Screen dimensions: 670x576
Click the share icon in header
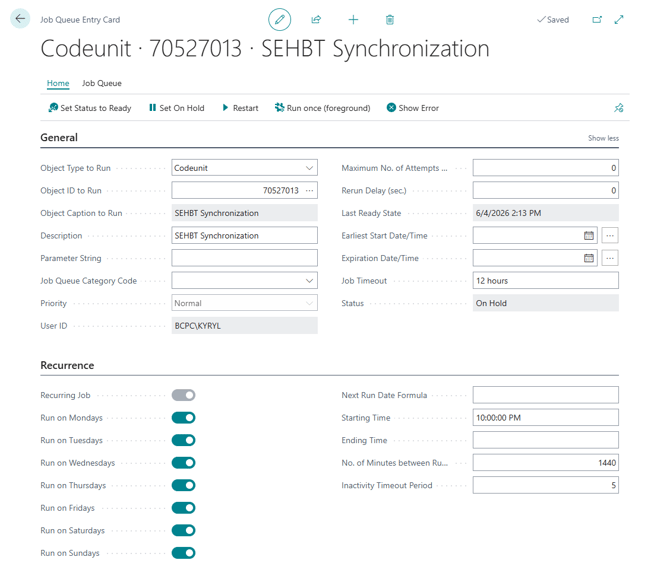point(316,20)
